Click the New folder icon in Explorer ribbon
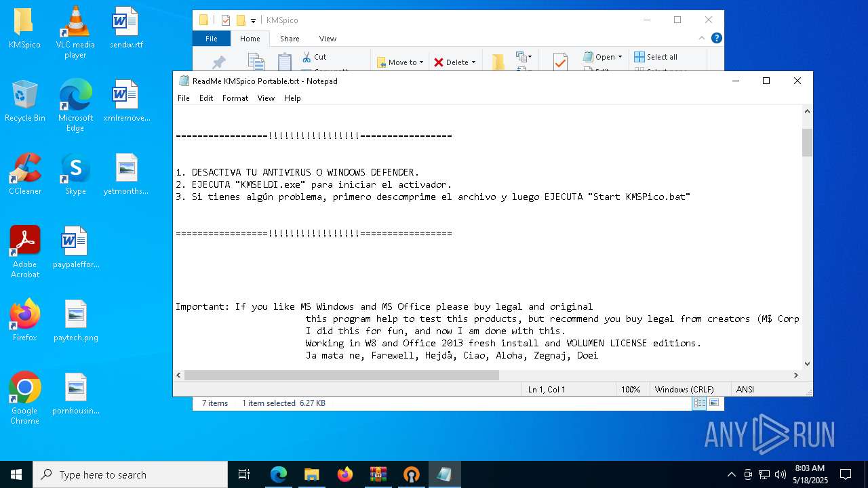This screenshot has height=488, width=868. tap(498, 62)
